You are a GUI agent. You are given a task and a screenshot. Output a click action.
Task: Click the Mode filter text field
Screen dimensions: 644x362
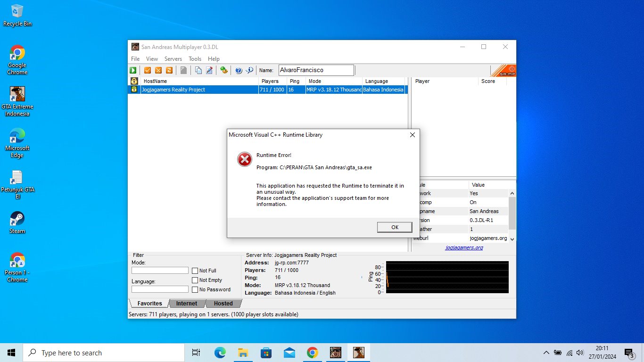click(160, 271)
